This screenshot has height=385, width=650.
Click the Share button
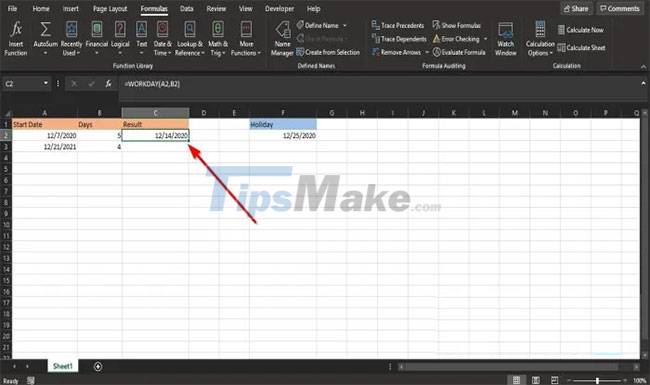click(576, 8)
